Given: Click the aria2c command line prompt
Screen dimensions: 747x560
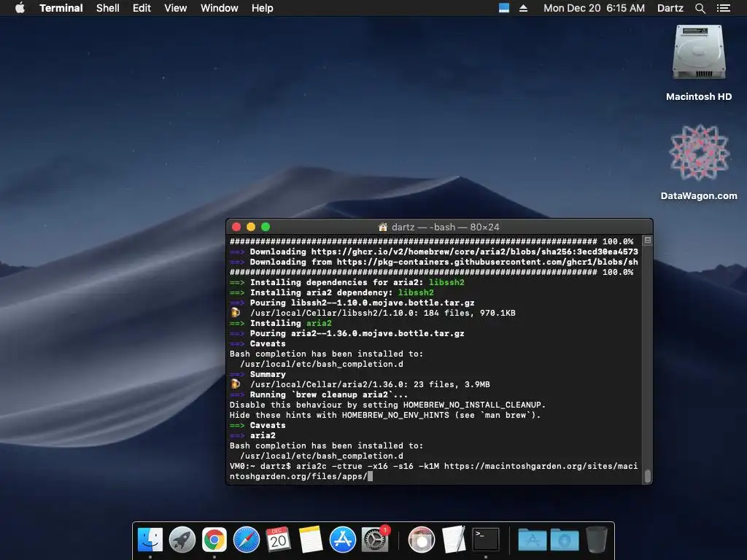Looking at the screenshot, I should click(x=433, y=471).
